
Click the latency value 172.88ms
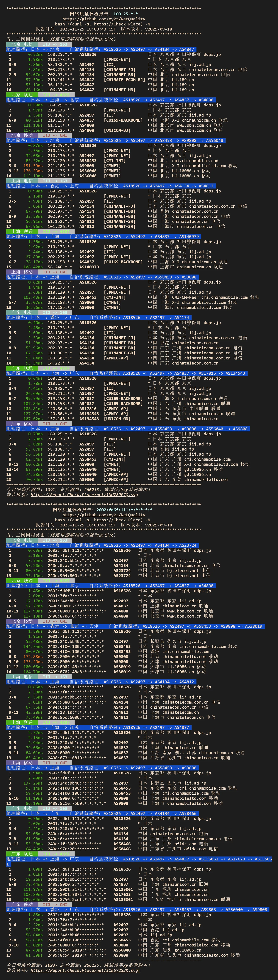pos(33,657)
